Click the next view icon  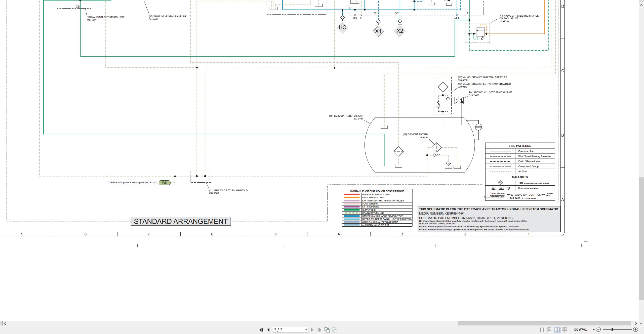pos(335,330)
